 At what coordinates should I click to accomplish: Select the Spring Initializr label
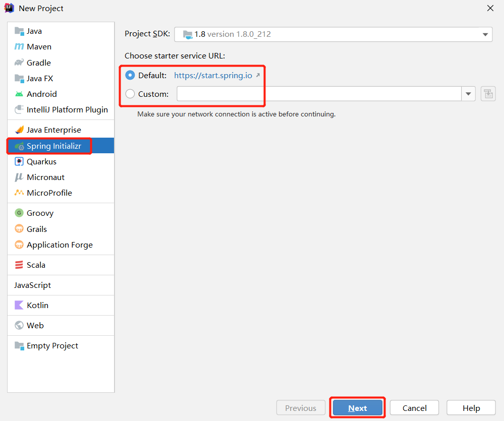54,146
